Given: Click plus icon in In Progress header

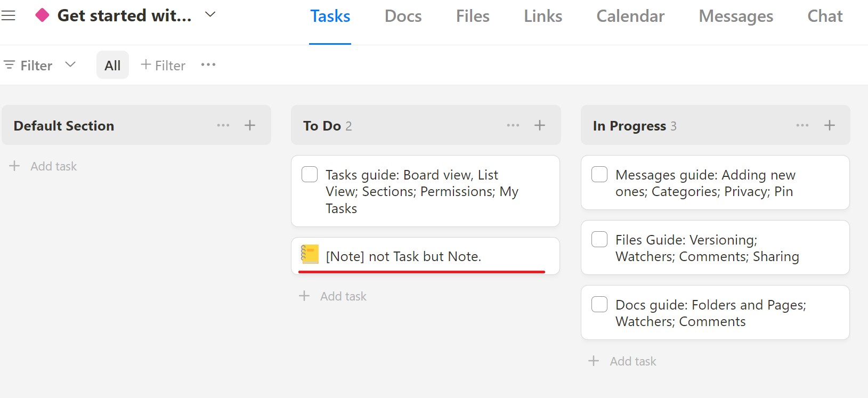Looking at the screenshot, I should tap(830, 125).
